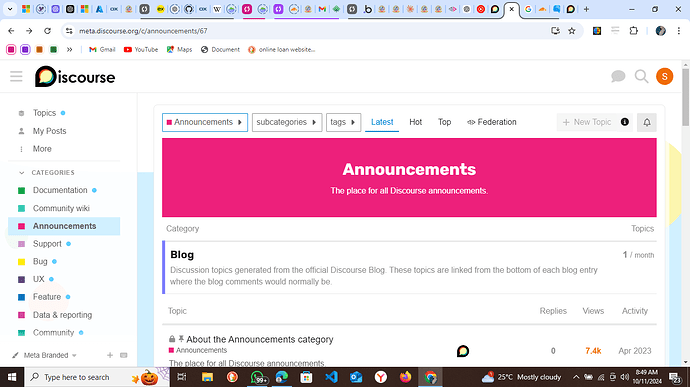
Task: Click the Discourse poster avatar on About topic
Action: coord(462,351)
